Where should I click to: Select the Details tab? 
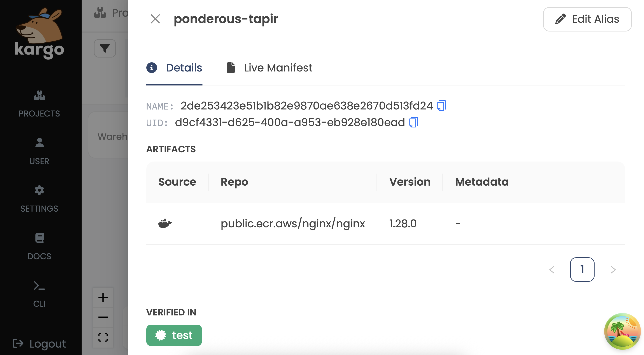174,68
